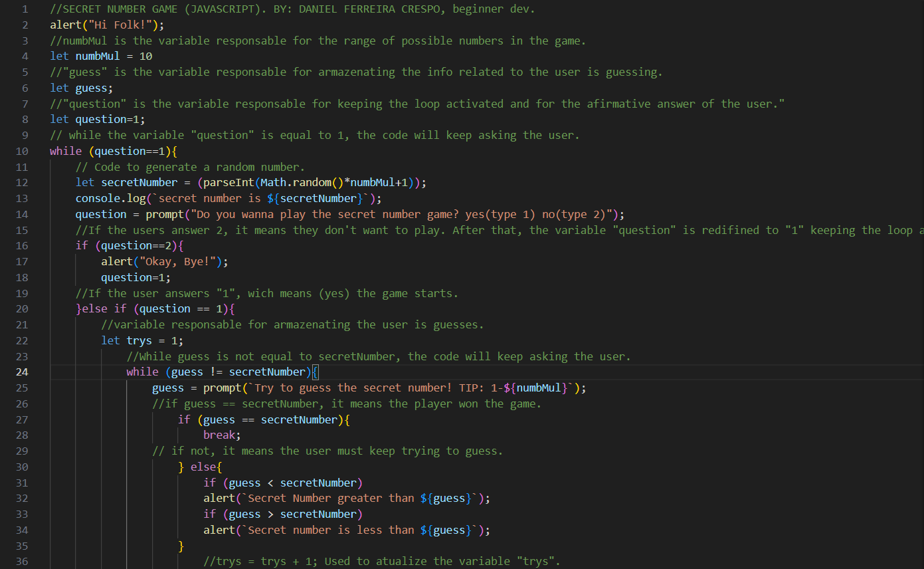
Task: Click the alert("Okay, Bye!") statement
Action: (165, 262)
